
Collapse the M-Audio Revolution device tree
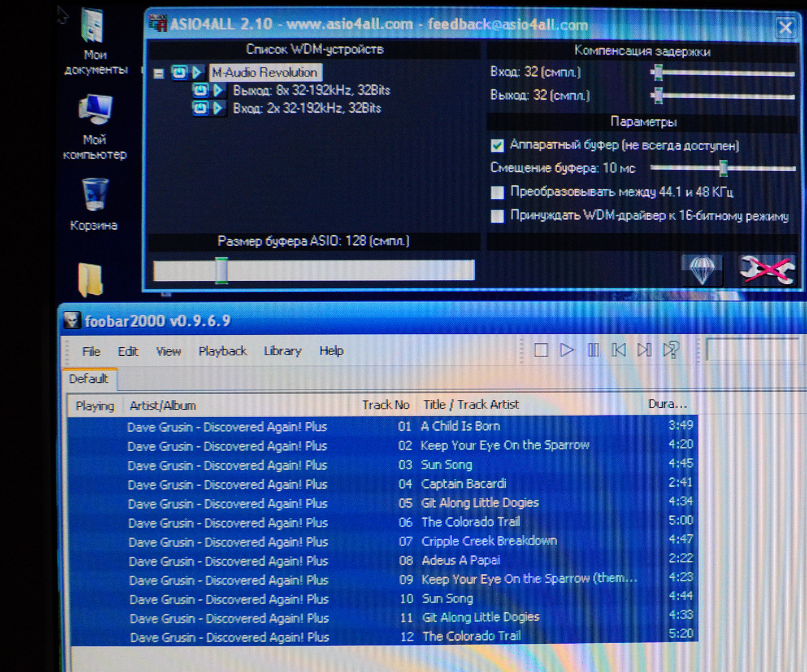tap(159, 73)
